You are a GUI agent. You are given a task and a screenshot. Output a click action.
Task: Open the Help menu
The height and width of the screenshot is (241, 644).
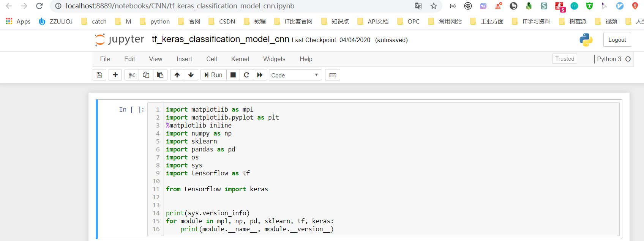coord(306,59)
